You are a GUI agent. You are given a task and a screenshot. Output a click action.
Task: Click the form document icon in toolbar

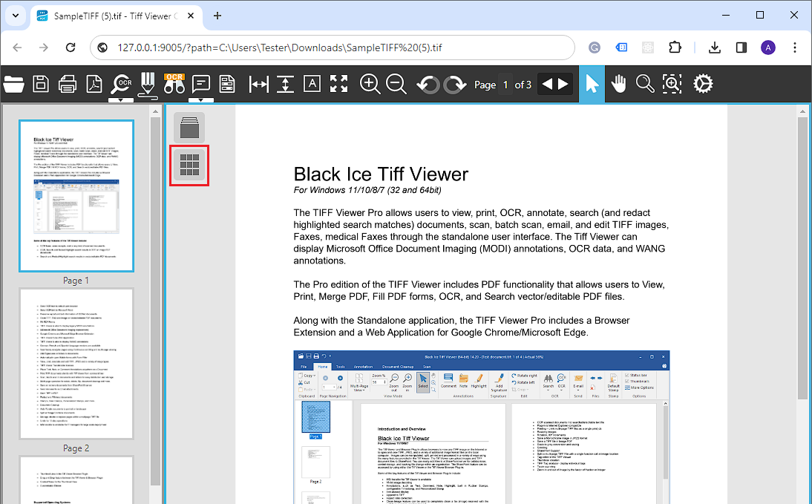pos(227,84)
